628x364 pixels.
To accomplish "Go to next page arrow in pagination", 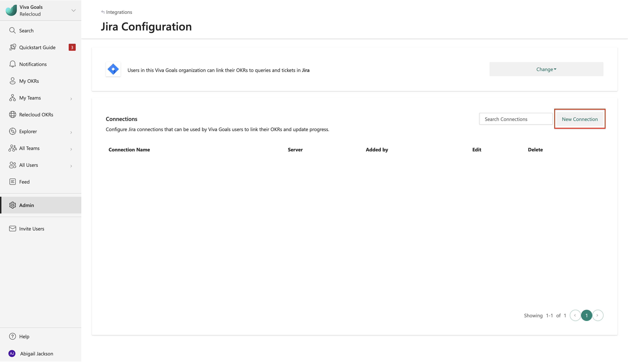I will point(597,316).
